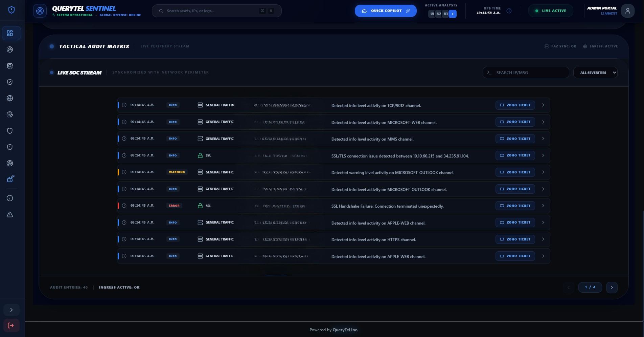Open the QUICK COPILOT button
The image size is (644, 337).
(386, 10)
